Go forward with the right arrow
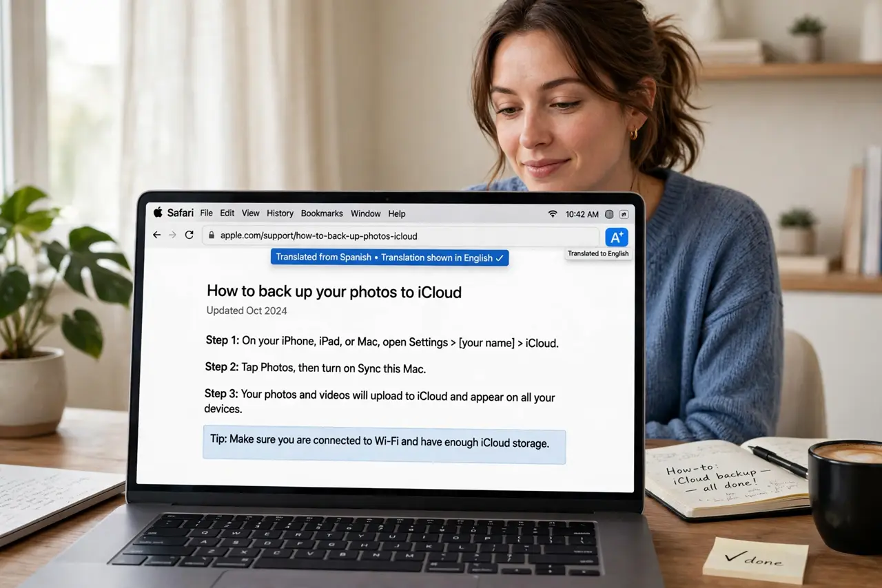The width and height of the screenshot is (882, 588). pos(172,235)
